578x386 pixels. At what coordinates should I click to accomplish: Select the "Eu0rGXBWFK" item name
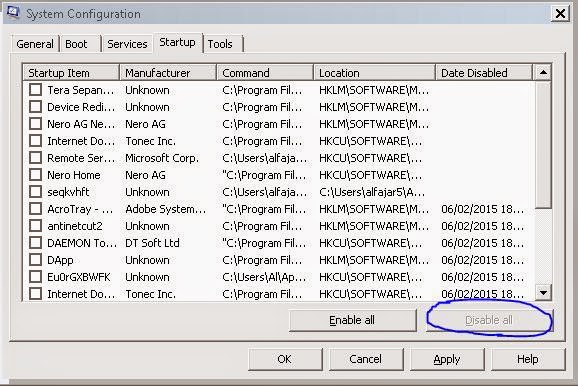point(79,277)
